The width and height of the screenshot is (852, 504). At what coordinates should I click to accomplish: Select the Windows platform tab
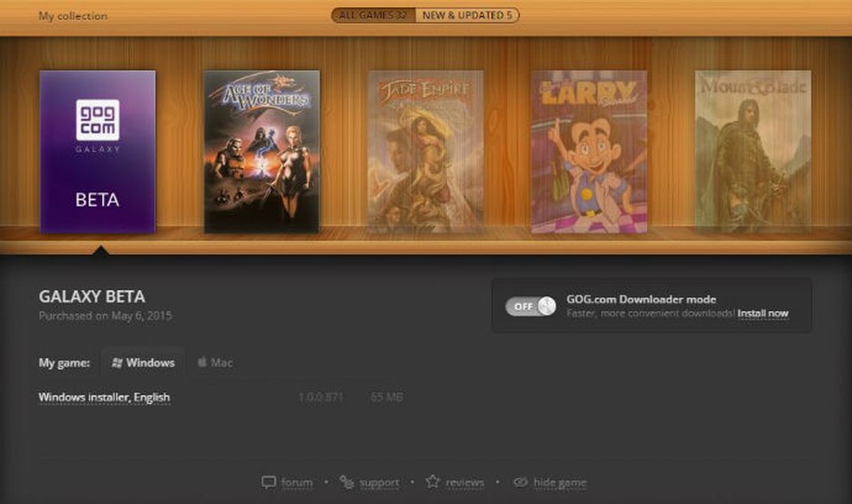coord(143,363)
